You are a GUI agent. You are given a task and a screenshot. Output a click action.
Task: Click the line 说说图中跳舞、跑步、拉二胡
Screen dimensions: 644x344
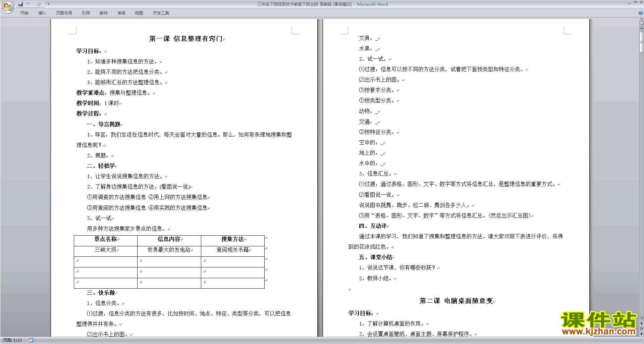tap(415, 205)
